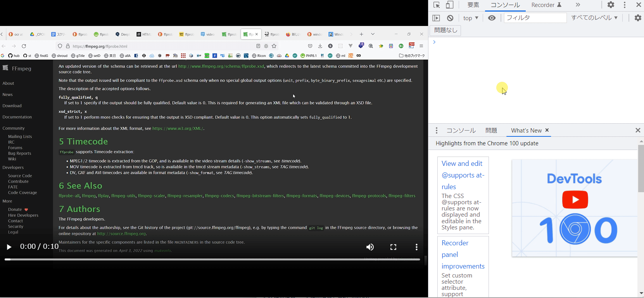Mute the video using the speaker icon
Image resolution: width=644 pixels, height=298 pixels.
click(x=370, y=247)
